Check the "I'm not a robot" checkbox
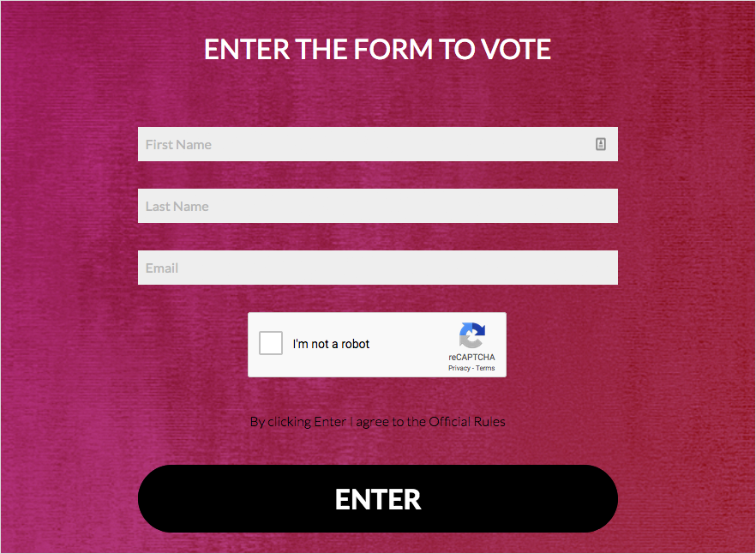Image resolution: width=756 pixels, height=554 pixels. (271, 344)
